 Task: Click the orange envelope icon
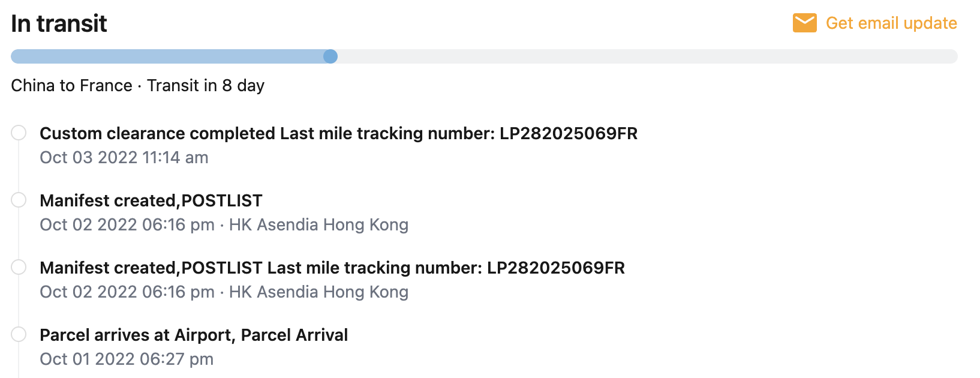point(804,23)
